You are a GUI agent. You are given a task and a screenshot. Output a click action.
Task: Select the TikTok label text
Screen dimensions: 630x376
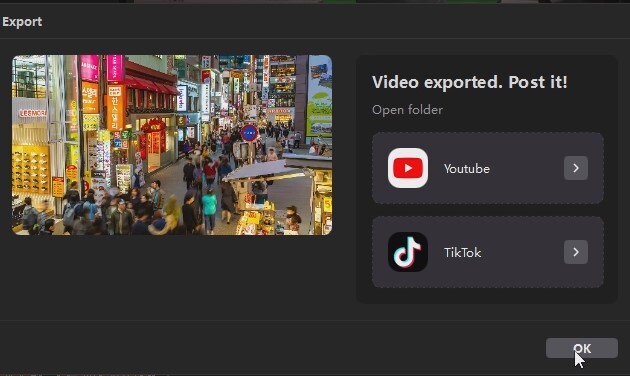[462, 252]
